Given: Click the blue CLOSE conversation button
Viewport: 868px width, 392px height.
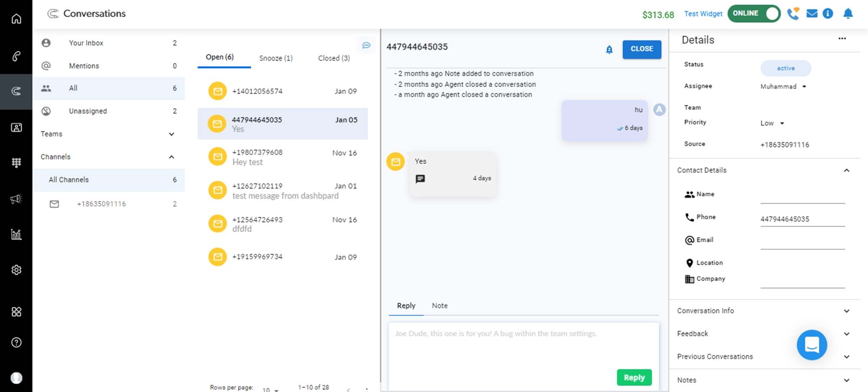Looking at the screenshot, I should [x=641, y=49].
